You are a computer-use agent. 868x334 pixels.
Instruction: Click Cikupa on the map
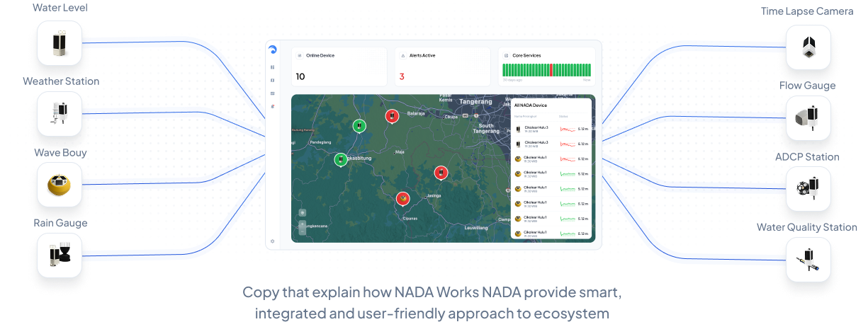tap(451, 117)
